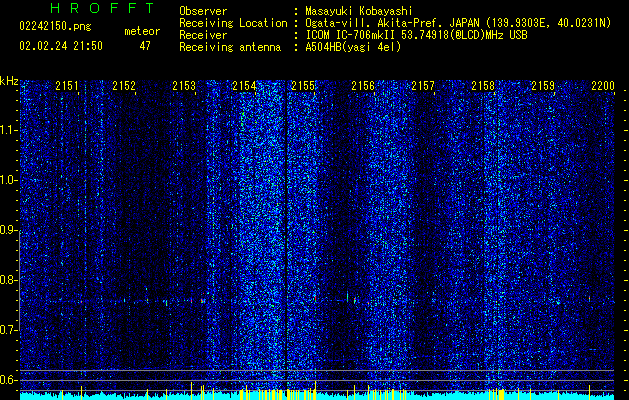Image resolution: width=629 pixels, height=400 pixels.
Task: Click the 0.7 kHz axis label
Action: [x=9, y=330]
